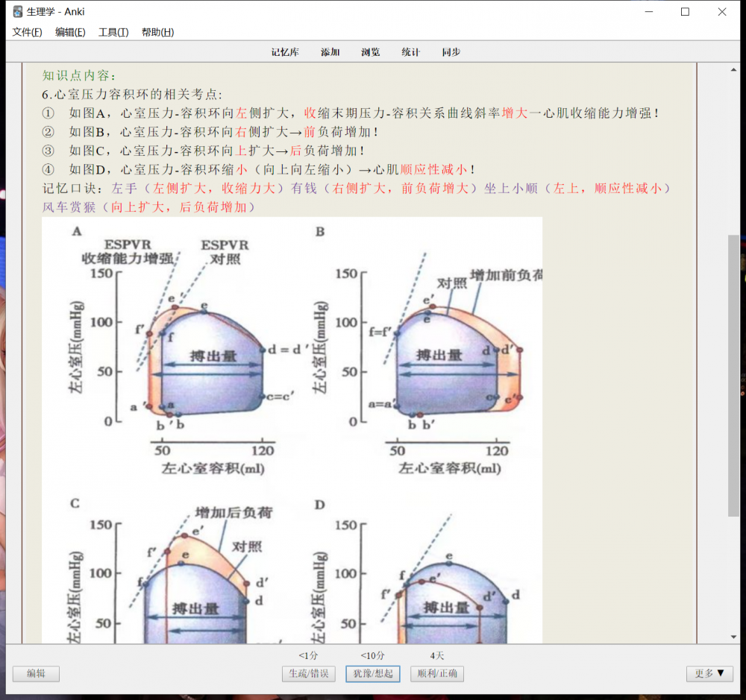This screenshot has width=746, height=700.
Task: Answer card with 顺利/正确
Action: (x=437, y=673)
